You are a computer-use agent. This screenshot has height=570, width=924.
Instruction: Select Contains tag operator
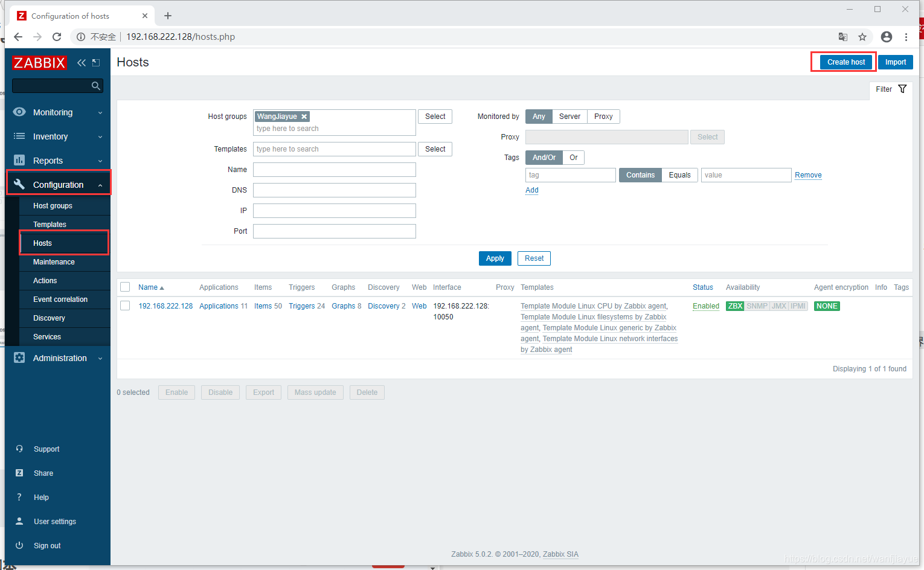pos(640,175)
